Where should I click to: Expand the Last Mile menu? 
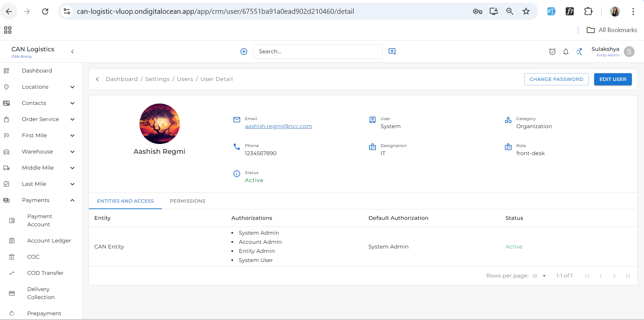pyautogui.click(x=72, y=184)
